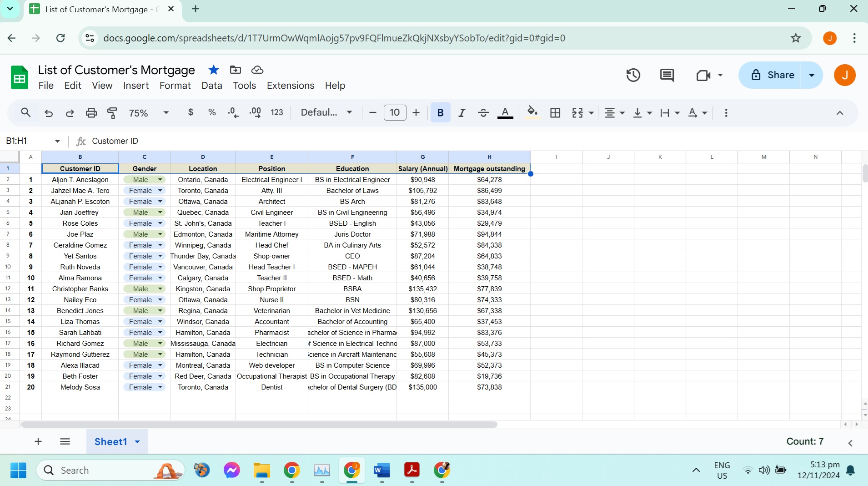Open more number formats 123 button
Screen dimensions: 868x486
coord(277,112)
